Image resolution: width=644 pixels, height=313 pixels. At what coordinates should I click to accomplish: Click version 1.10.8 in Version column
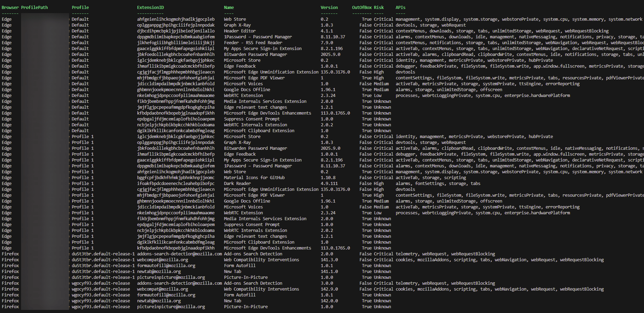click(x=328, y=178)
